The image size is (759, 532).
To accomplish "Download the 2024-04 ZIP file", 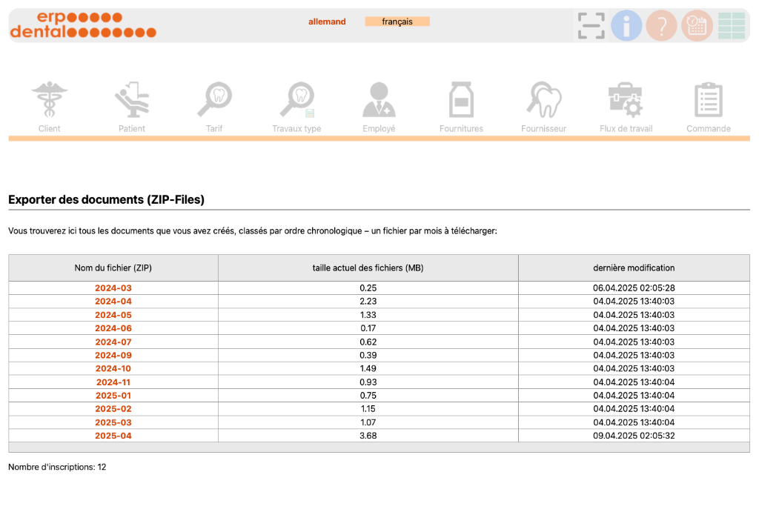I will [113, 301].
